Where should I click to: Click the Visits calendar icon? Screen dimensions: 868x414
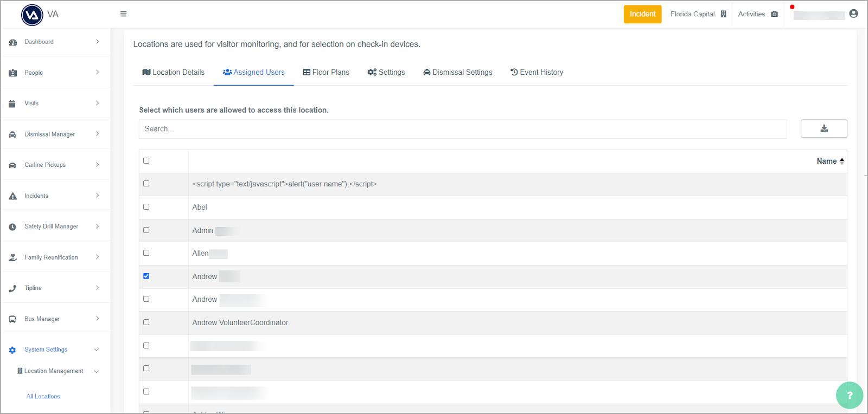coord(12,104)
